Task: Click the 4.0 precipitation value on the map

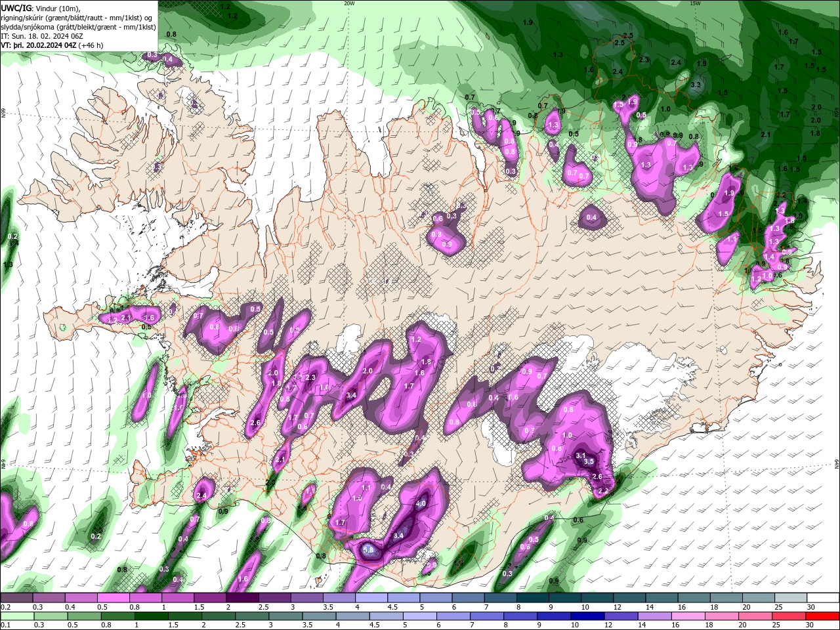Action: (x=421, y=504)
